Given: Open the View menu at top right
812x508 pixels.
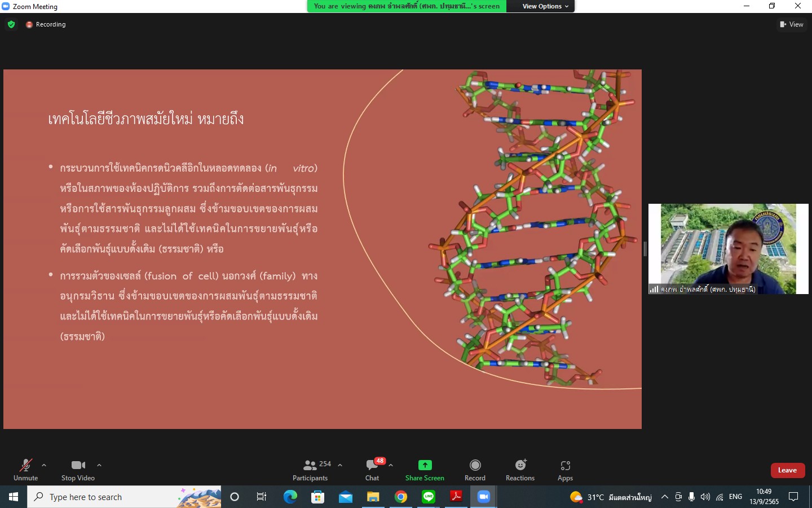Looking at the screenshot, I should (x=792, y=24).
